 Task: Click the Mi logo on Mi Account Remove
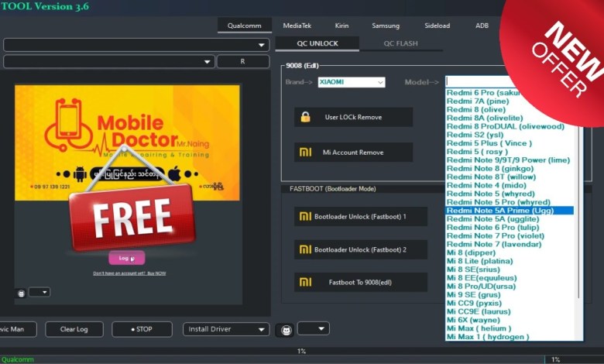pyautogui.click(x=305, y=152)
